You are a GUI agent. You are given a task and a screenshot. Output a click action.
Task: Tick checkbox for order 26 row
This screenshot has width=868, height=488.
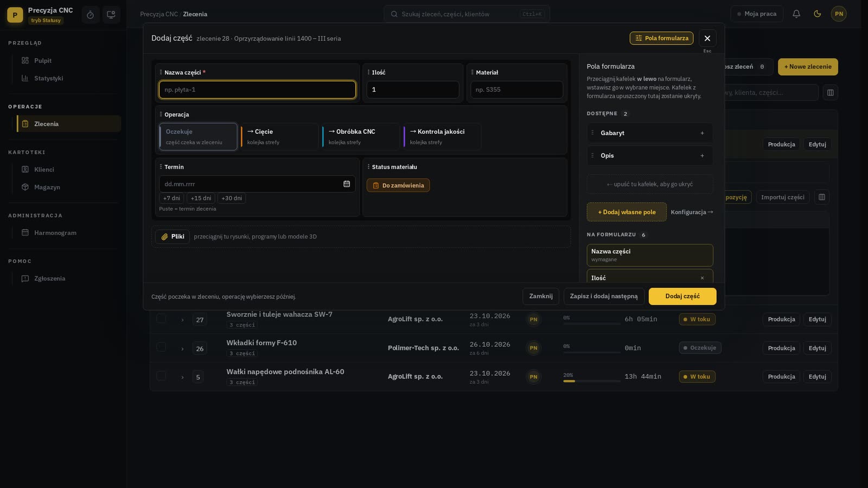point(161,346)
